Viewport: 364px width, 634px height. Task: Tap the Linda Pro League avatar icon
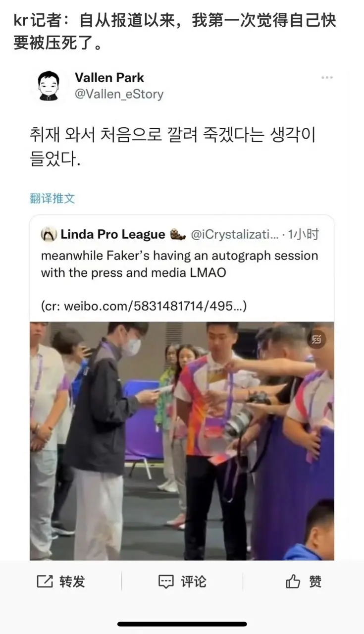click(x=49, y=234)
